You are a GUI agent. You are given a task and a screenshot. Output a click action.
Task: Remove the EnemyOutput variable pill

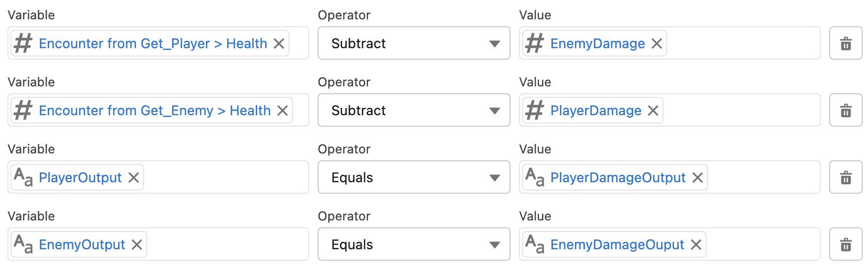click(x=137, y=245)
